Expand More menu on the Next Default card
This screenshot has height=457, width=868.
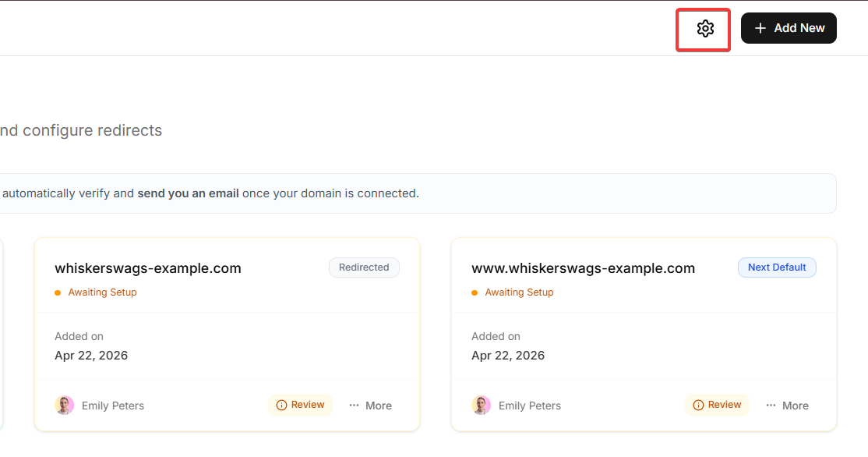788,406
